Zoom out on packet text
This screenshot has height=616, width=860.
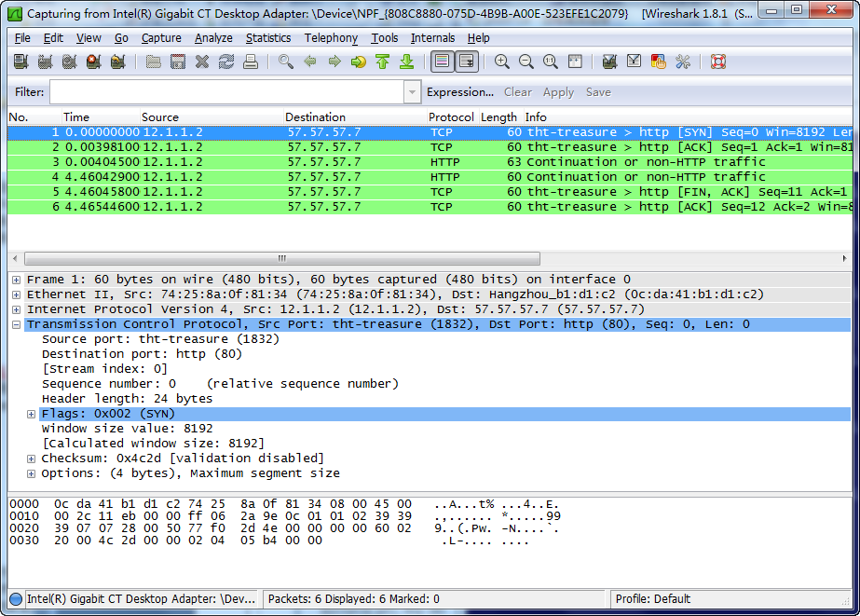point(526,62)
